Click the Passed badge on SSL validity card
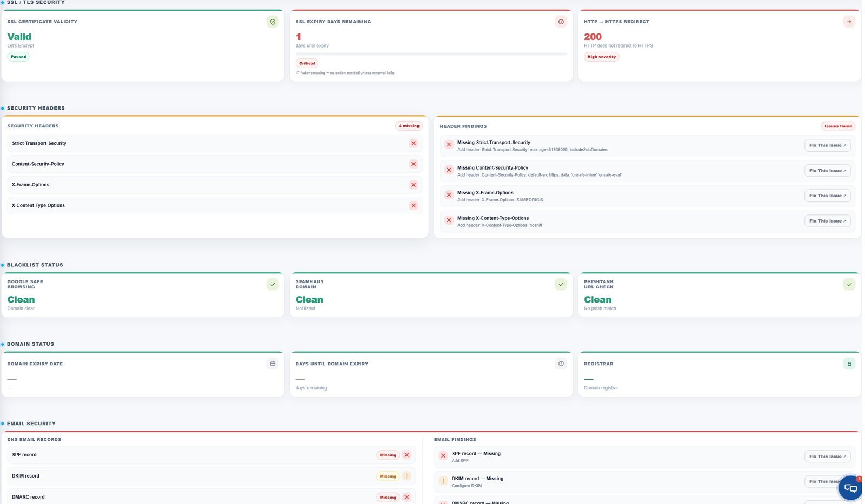The width and height of the screenshot is (865, 504). click(18, 57)
